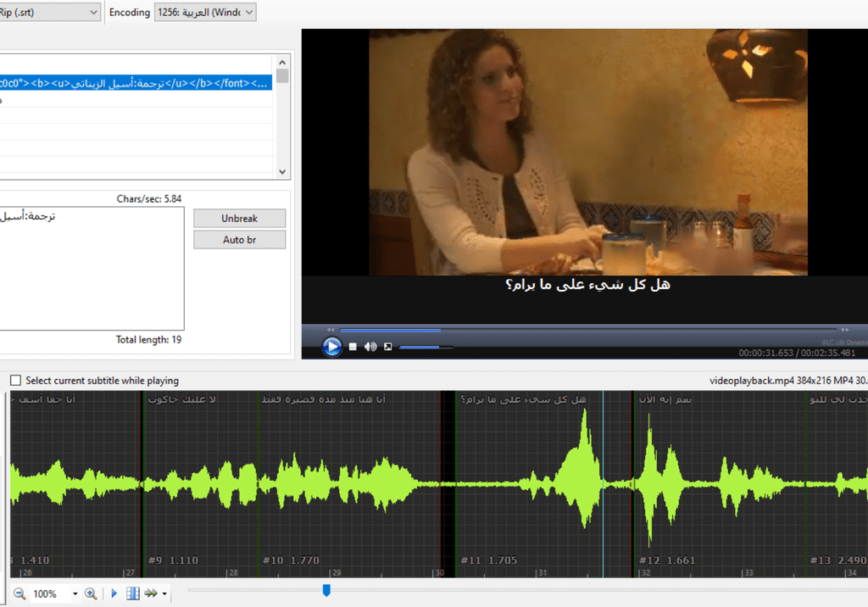
Task: Click the videoplayback.mp4 384x216 info text
Action: pyautogui.click(x=788, y=381)
